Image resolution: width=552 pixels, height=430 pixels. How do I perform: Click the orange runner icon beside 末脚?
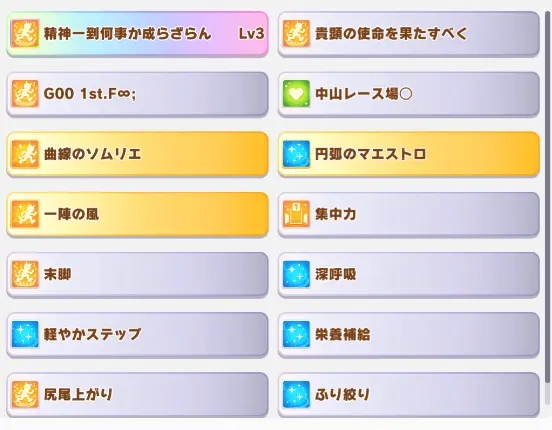(25, 274)
